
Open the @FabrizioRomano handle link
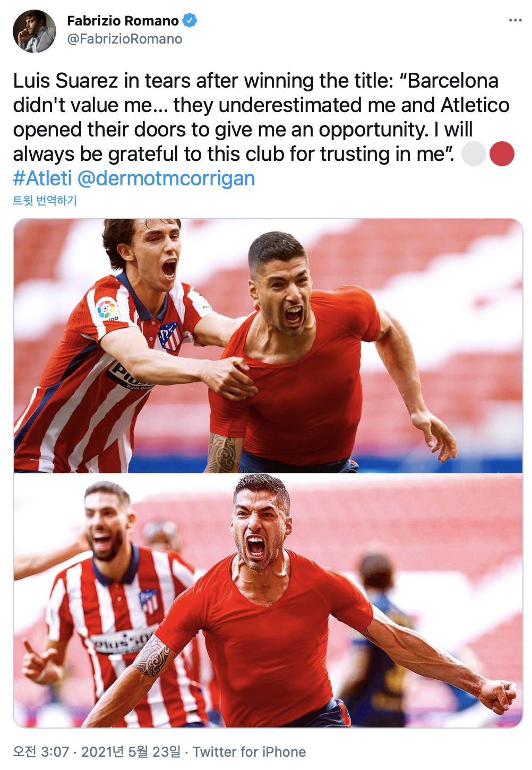pos(125,39)
